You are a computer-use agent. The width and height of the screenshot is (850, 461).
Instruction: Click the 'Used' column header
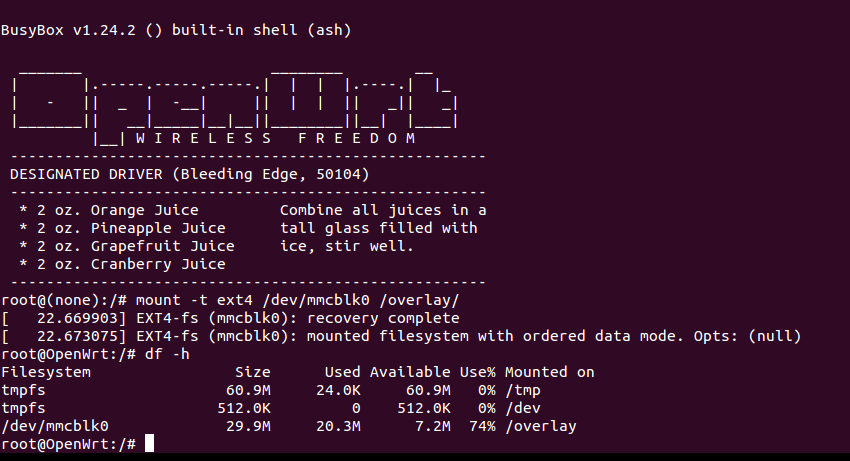343,373
